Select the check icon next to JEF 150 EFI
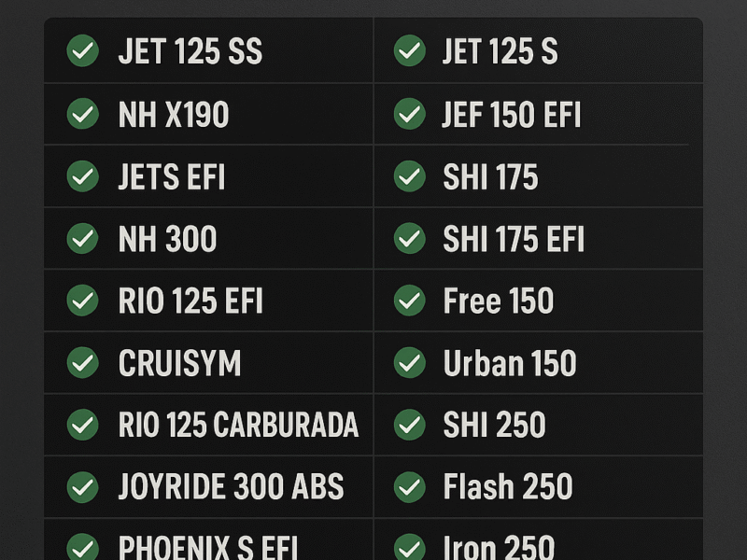 point(410,114)
